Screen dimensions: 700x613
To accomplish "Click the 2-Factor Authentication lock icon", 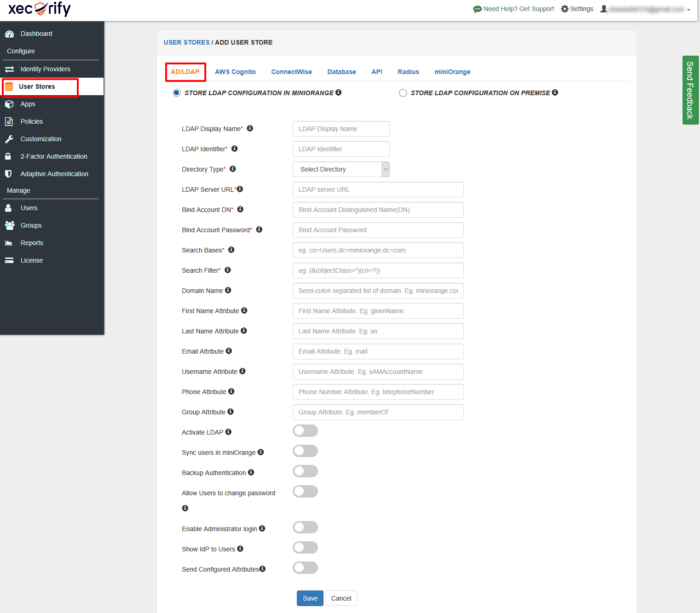I will click(x=8, y=156).
